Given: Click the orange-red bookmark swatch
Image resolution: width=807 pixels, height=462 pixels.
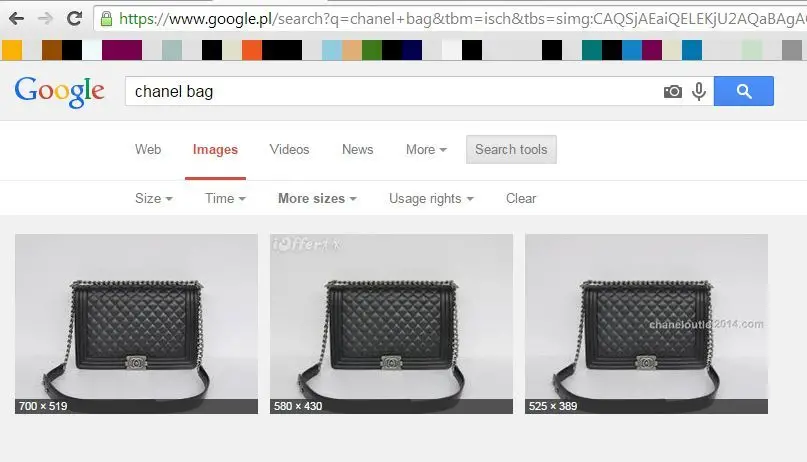Looking at the screenshot, I should 252,50.
